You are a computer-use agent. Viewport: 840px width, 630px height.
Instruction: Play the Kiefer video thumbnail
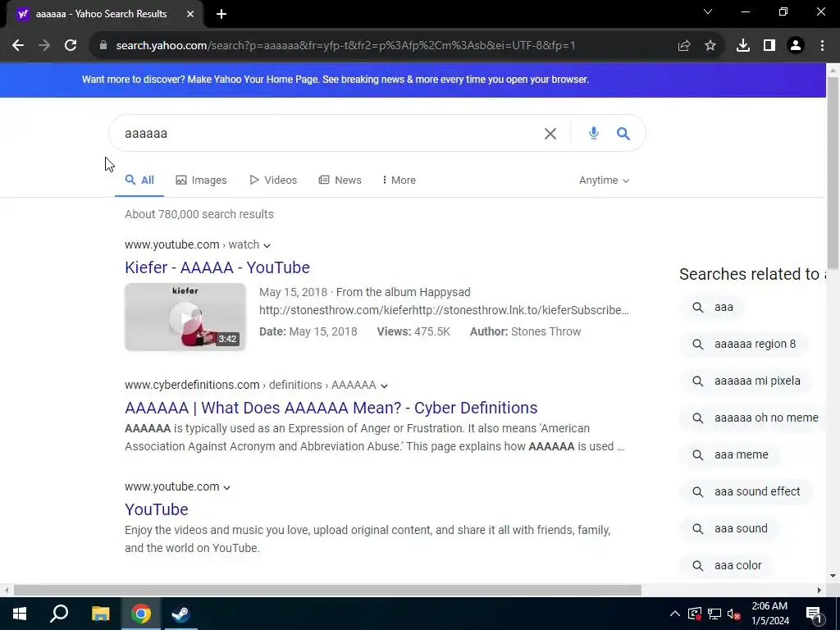185,317
